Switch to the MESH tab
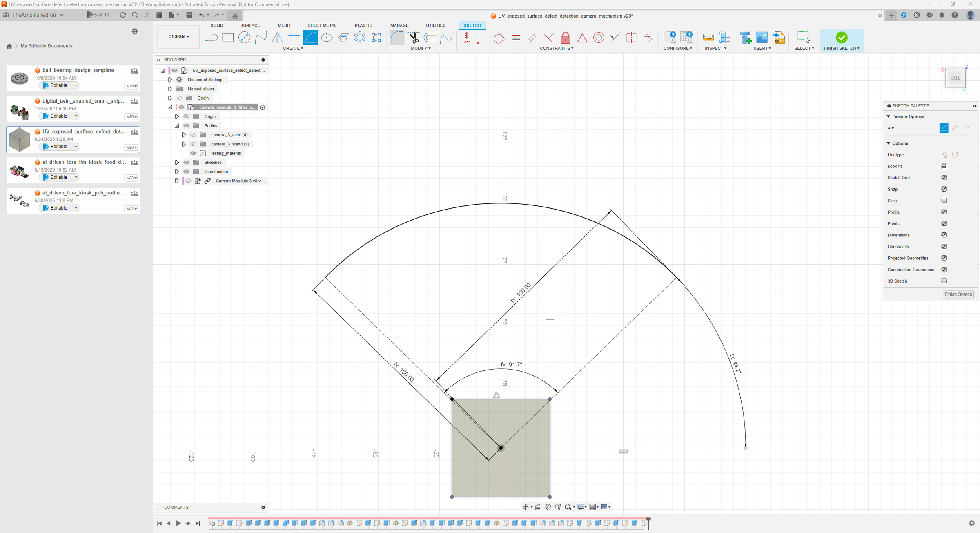This screenshot has height=533, width=980. coord(284,25)
